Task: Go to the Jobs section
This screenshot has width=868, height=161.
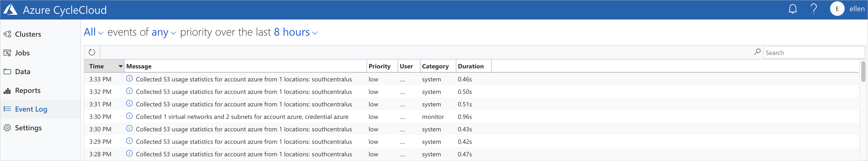Action: [x=22, y=53]
